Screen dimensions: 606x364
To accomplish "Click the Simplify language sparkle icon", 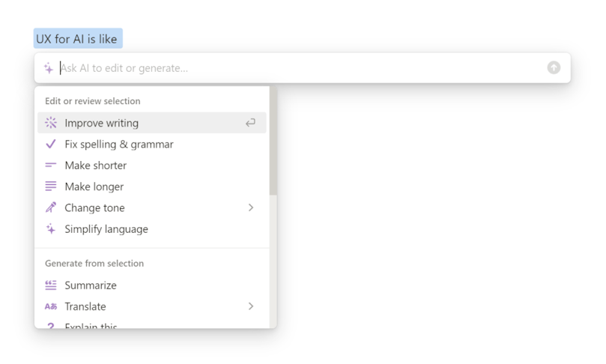I will point(51,228).
